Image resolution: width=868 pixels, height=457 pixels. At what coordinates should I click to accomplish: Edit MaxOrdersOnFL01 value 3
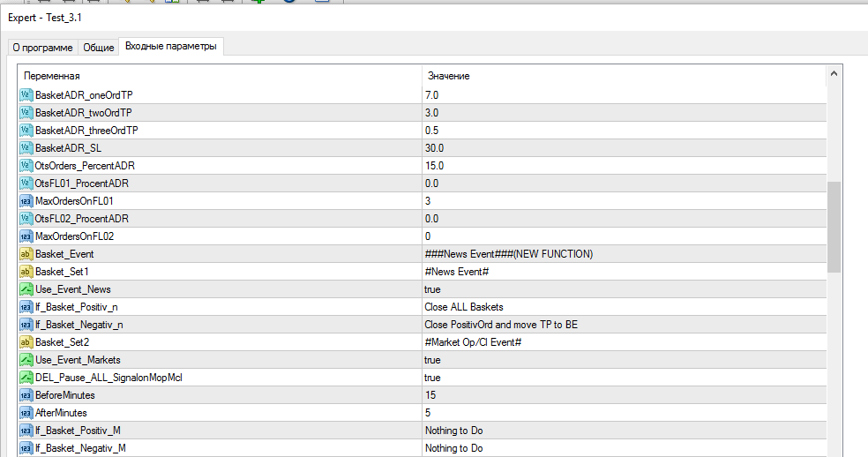(624, 201)
